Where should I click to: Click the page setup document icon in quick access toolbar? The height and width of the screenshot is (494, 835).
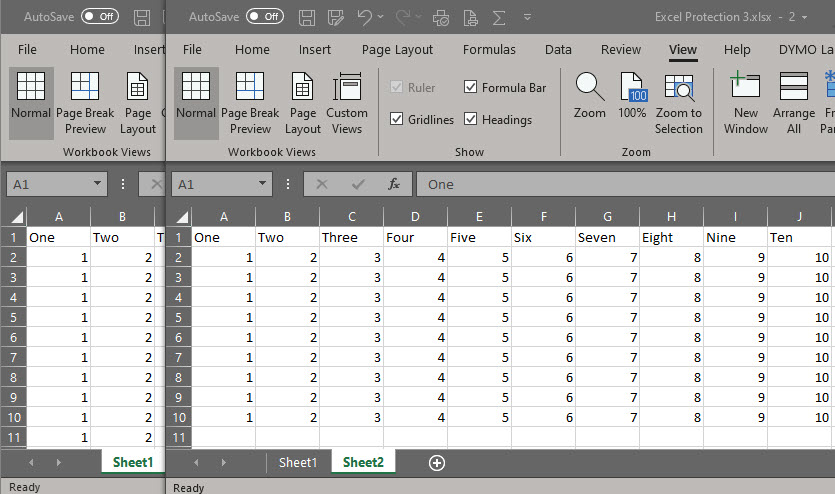click(470, 18)
